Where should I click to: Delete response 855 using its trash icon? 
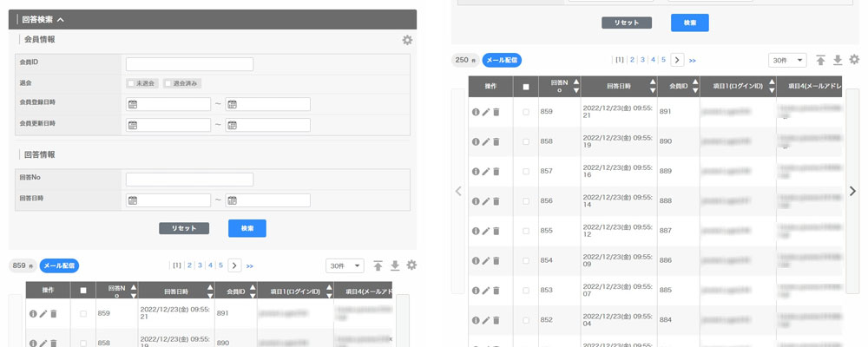click(x=496, y=232)
